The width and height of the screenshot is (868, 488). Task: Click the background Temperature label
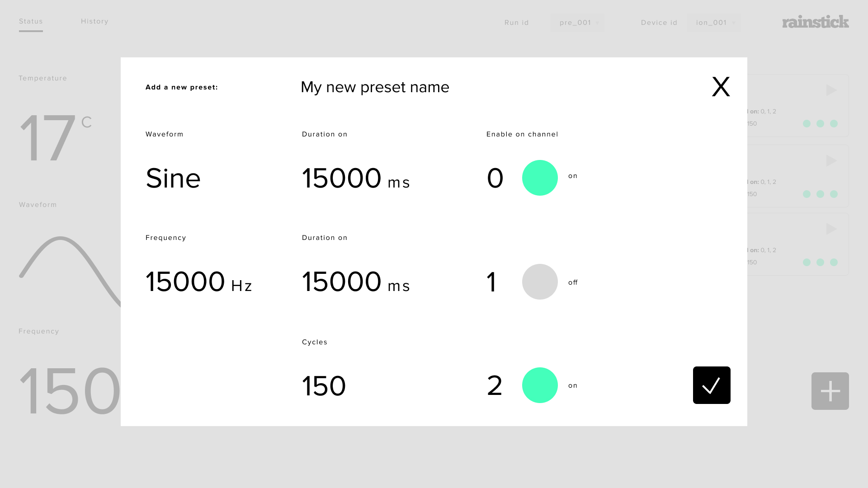pyautogui.click(x=43, y=78)
